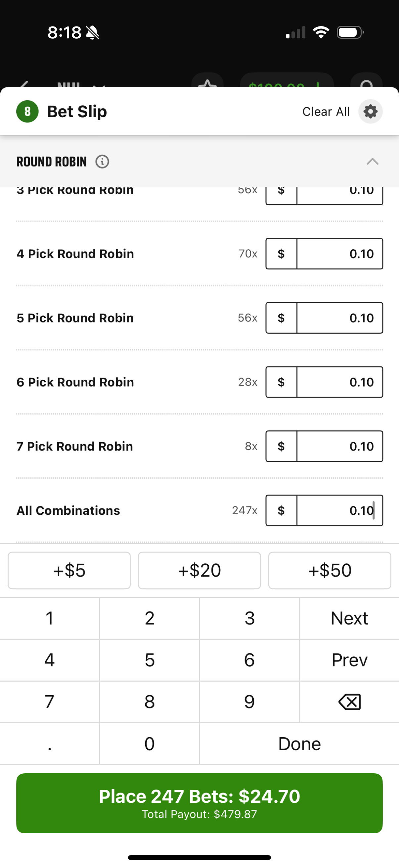Image resolution: width=399 pixels, height=868 pixels.
Task: Add $50 to the wager
Action: click(x=330, y=570)
